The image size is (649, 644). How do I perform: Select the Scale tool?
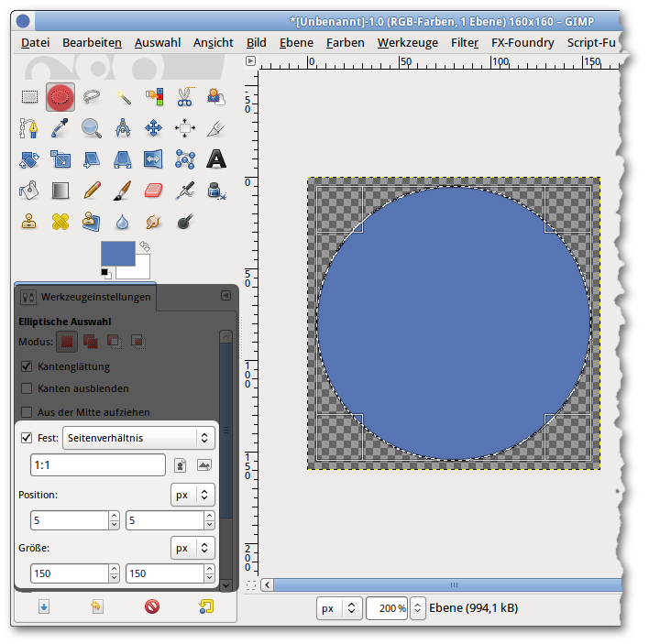[60, 159]
